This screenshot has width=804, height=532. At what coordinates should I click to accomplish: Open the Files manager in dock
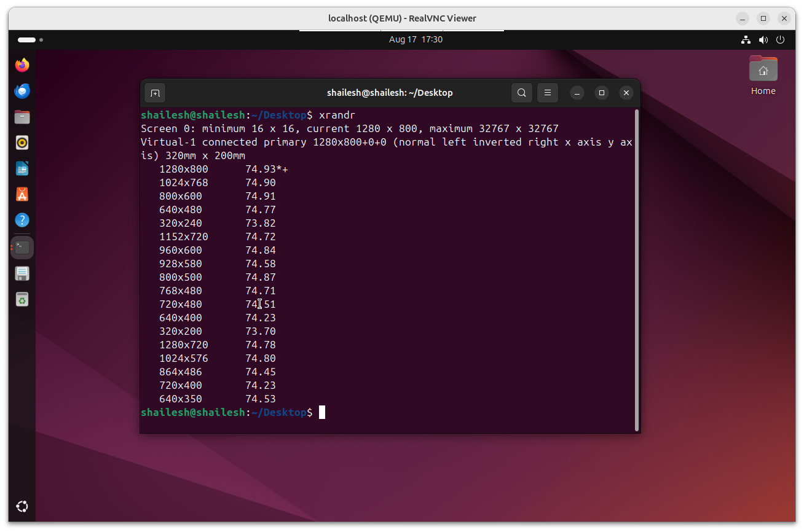[22, 117]
